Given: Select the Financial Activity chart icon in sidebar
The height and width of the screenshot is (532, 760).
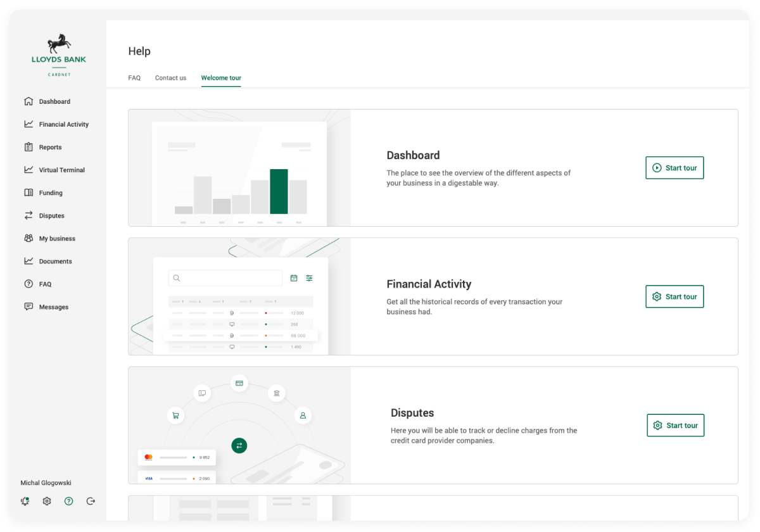Looking at the screenshot, I should [28, 124].
